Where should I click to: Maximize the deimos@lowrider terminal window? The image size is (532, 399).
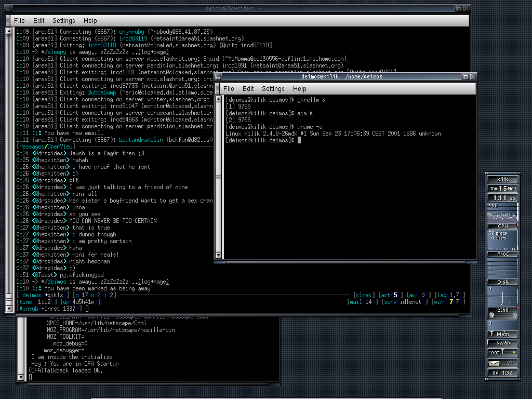(x=459, y=8)
